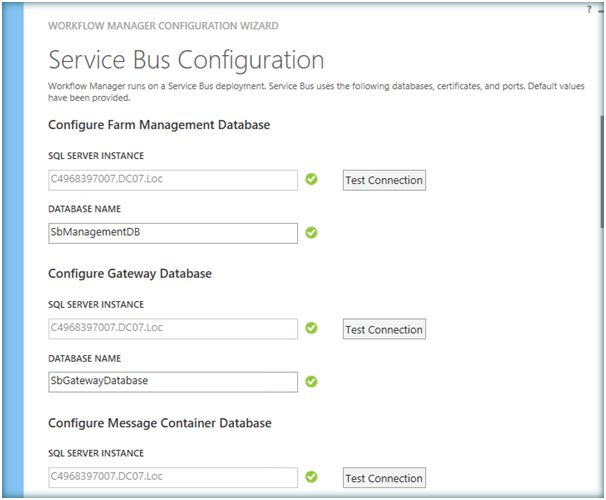Click the green checkmark beside Farm Management SQL instance

[311, 180]
